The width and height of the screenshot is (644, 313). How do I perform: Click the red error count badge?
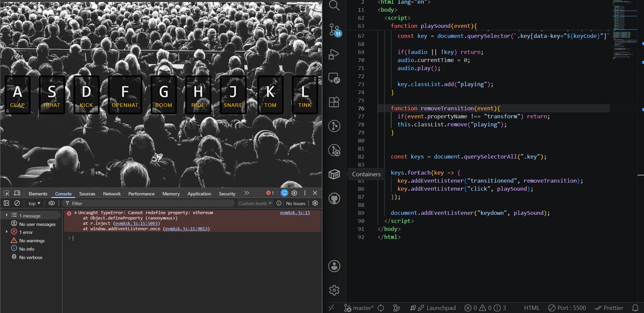(270, 193)
